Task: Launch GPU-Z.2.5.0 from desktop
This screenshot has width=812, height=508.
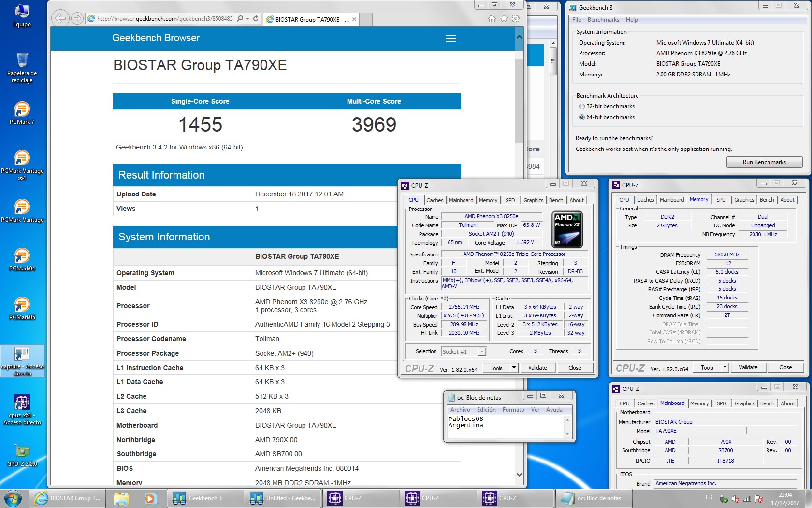Action: pyautogui.click(x=22, y=455)
